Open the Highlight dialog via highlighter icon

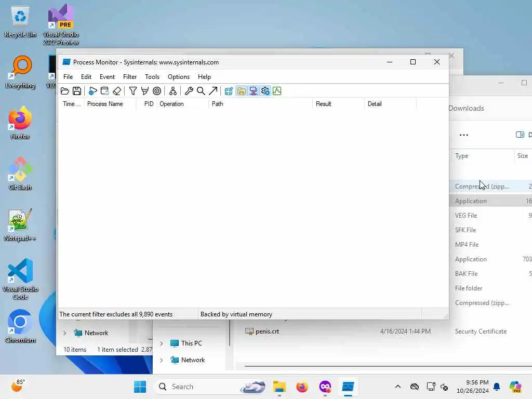(145, 91)
